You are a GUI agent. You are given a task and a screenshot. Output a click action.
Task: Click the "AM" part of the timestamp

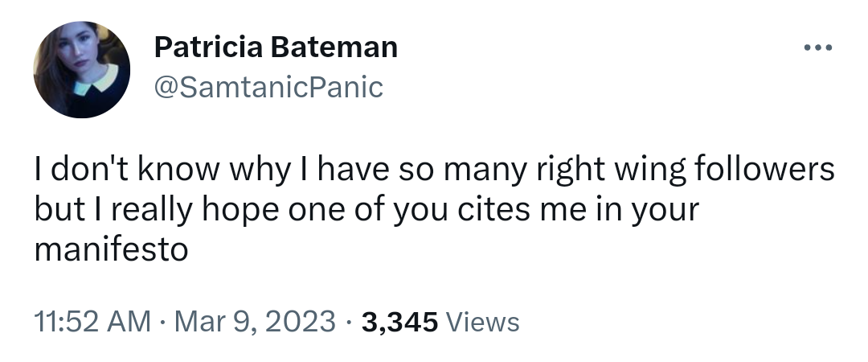coord(130,323)
